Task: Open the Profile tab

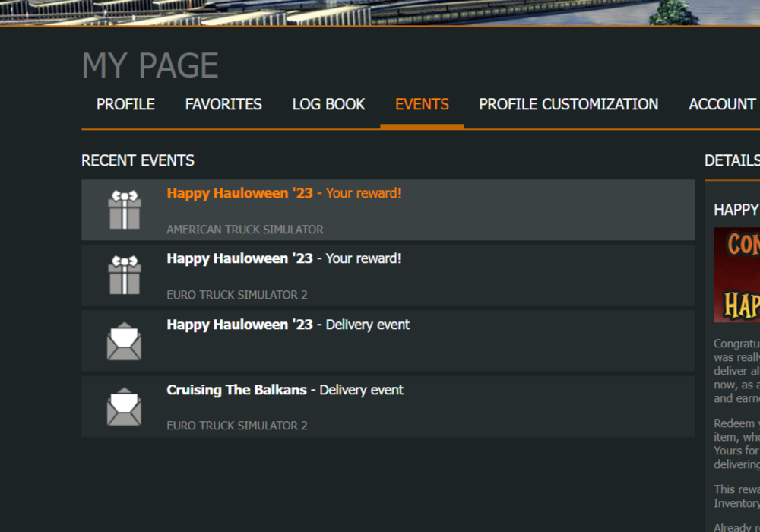Action: (x=125, y=104)
